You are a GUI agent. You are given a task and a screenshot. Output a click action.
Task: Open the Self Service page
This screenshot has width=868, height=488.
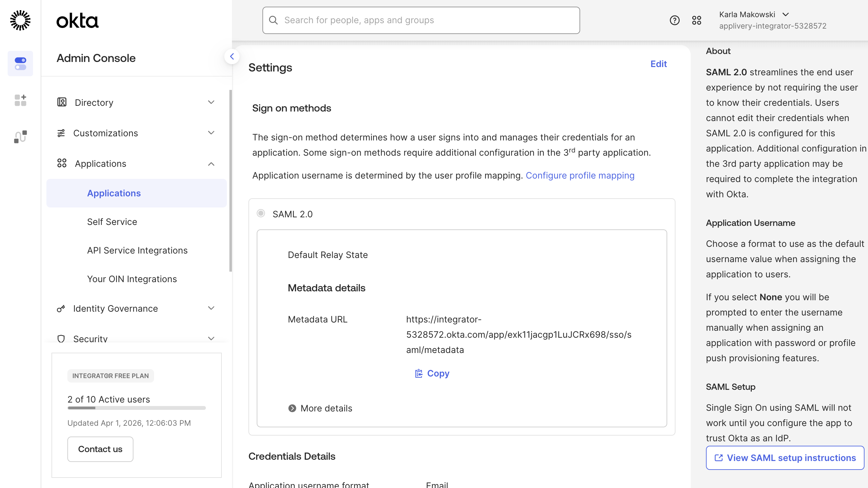(112, 221)
